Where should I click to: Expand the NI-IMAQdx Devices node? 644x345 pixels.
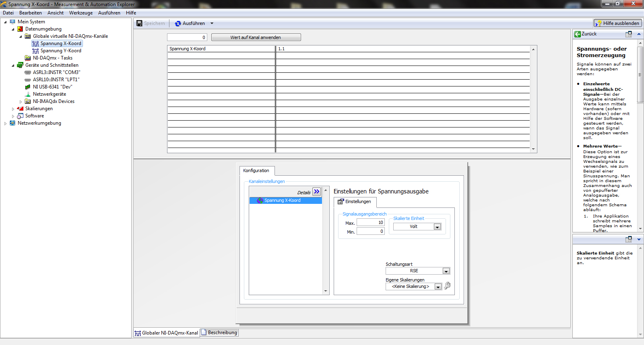coord(21,102)
